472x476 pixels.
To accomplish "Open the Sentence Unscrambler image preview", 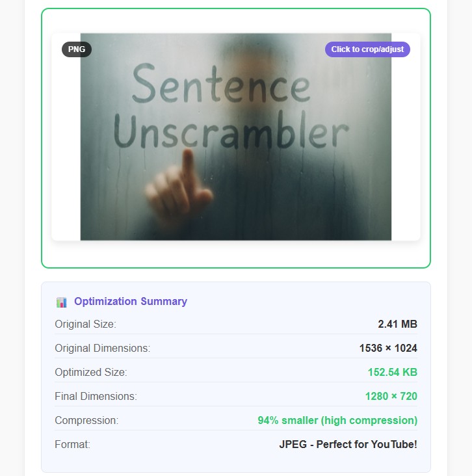I will pos(236,137).
